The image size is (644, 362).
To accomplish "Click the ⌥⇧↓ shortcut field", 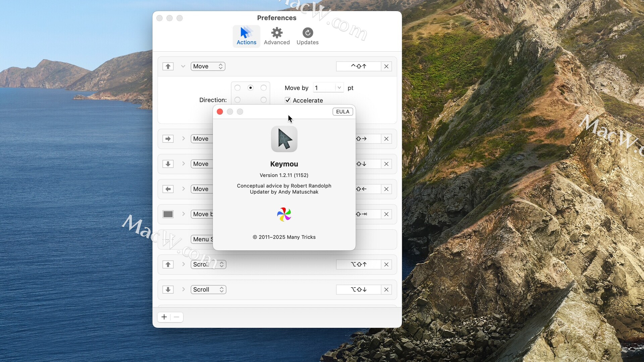I will click(359, 290).
